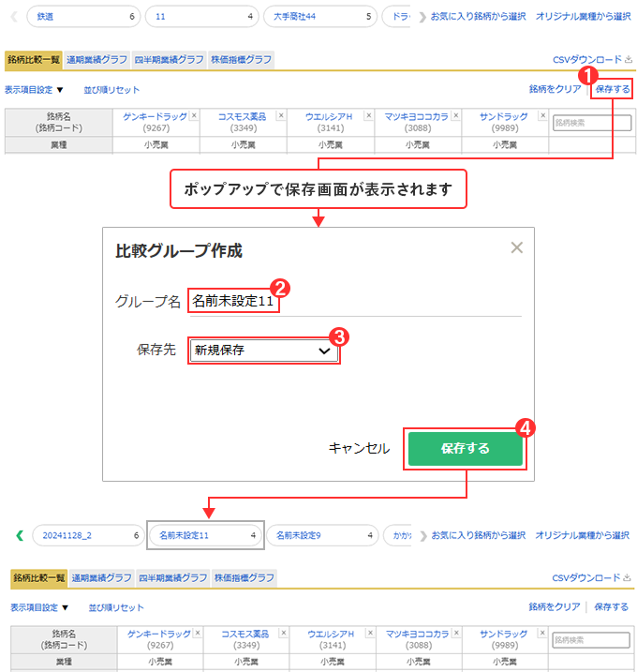Expand 表示項目設定 menu in upper screenshot
Viewport: 637px width, 672px height.
(x=34, y=90)
